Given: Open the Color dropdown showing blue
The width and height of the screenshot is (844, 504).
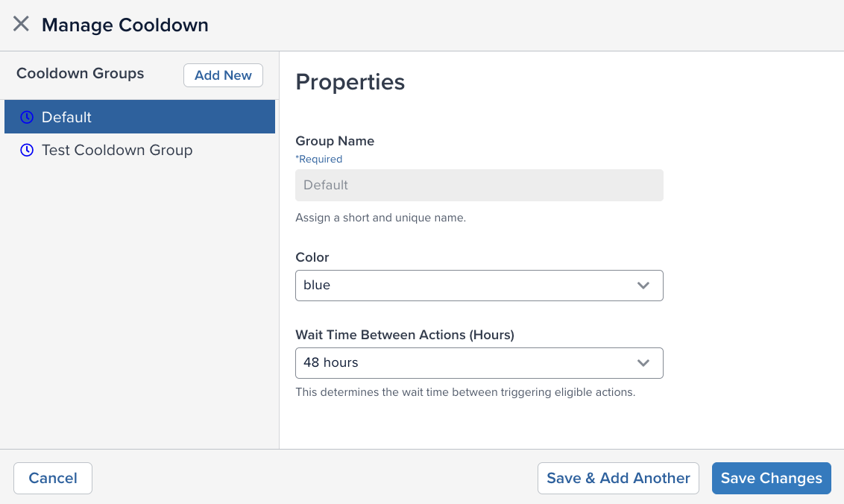Looking at the screenshot, I should (479, 286).
